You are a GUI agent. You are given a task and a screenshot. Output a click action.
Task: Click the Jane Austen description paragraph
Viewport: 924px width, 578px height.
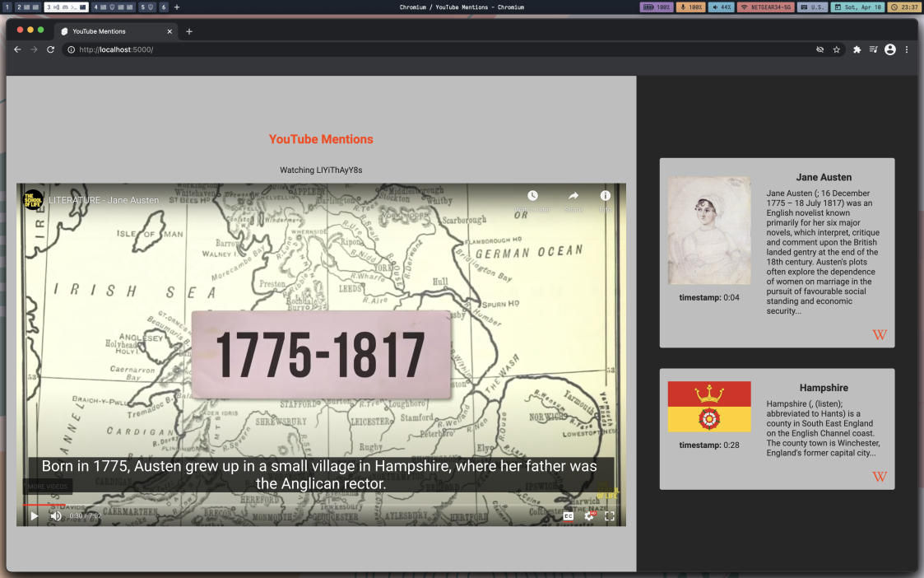click(824, 252)
